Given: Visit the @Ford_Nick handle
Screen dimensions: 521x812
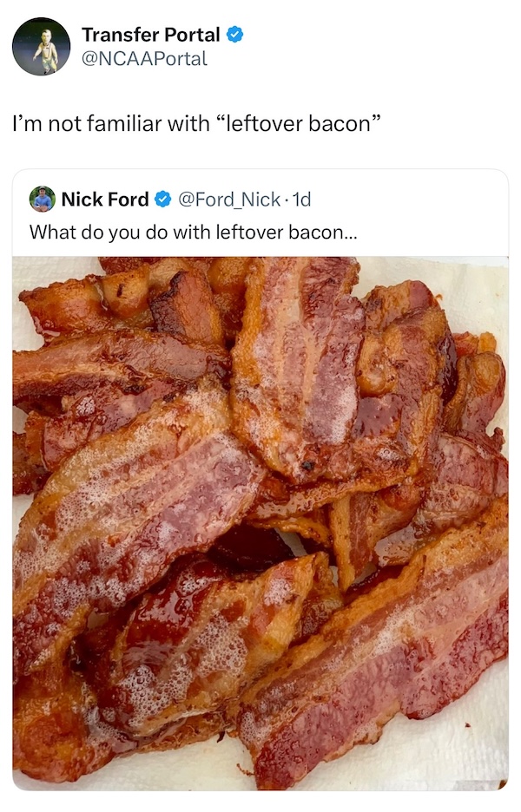Looking at the screenshot, I should click(x=229, y=200).
